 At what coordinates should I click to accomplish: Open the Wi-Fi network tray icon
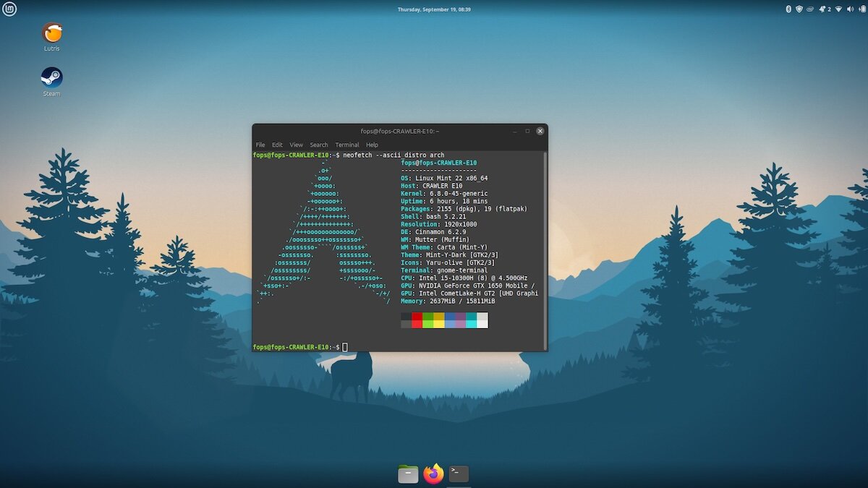tap(838, 9)
